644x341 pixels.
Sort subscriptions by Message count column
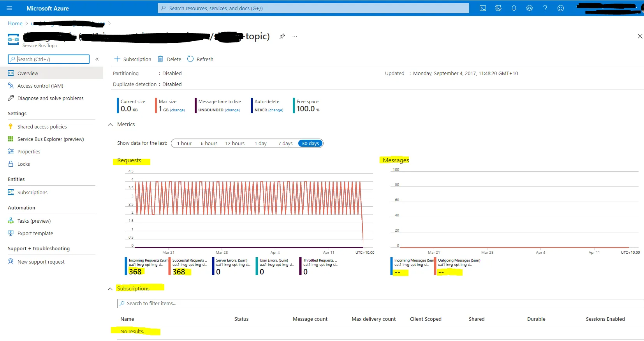310,319
